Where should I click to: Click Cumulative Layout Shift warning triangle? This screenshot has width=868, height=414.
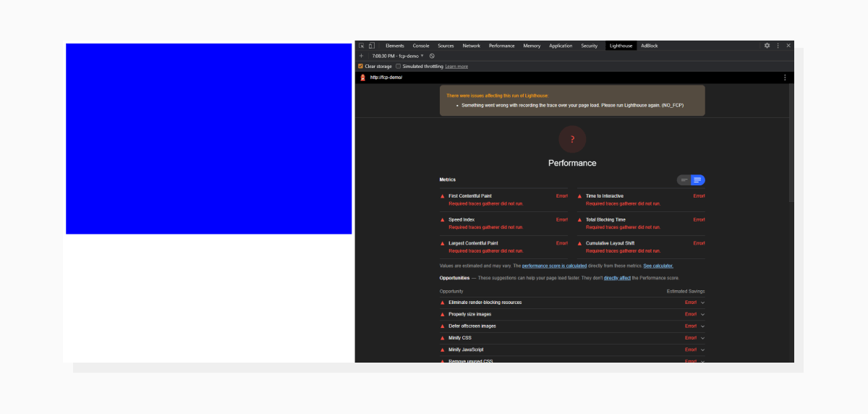click(579, 244)
